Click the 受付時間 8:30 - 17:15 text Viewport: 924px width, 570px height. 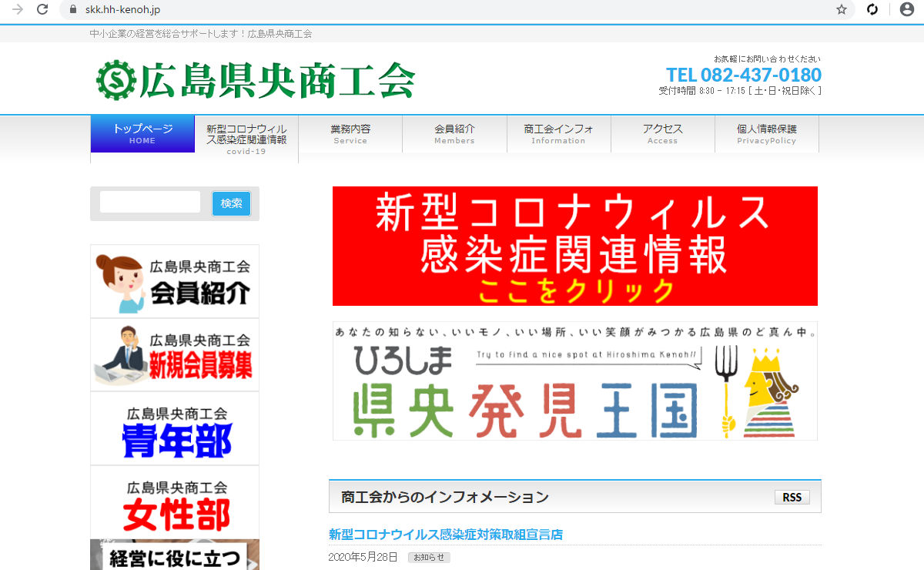tap(740, 91)
